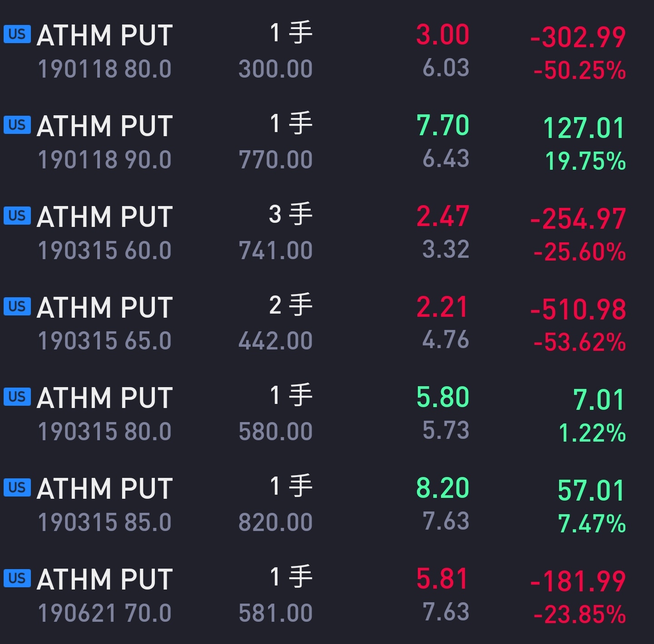Click the -302.99 loss value
The image size is (654, 644).
pyautogui.click(x=578, y=37)
